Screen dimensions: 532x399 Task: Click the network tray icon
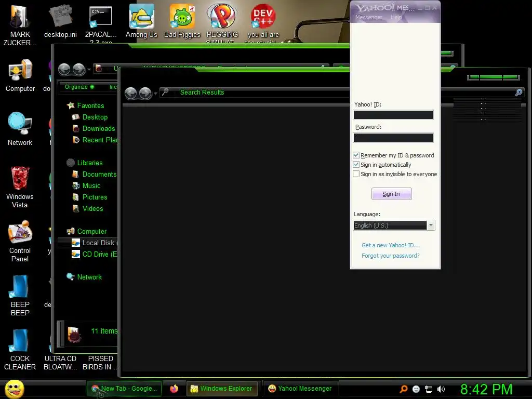pyautogui.click(x=429, y=389)
